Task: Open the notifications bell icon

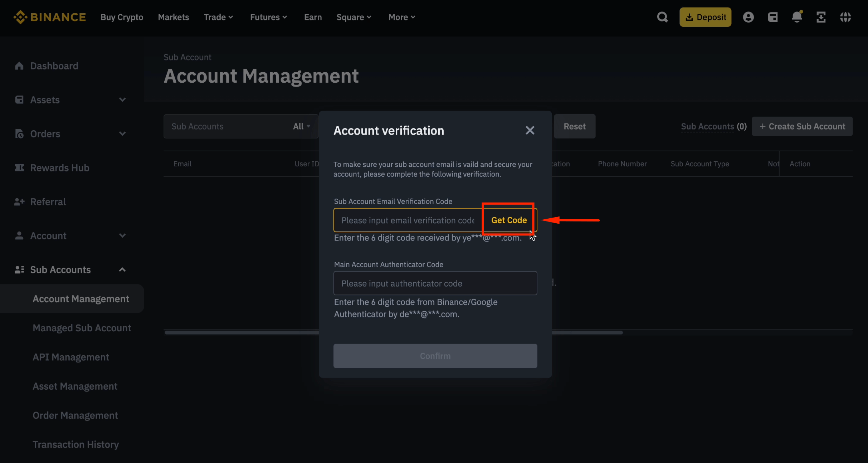Action: click(x=797, y=17)
